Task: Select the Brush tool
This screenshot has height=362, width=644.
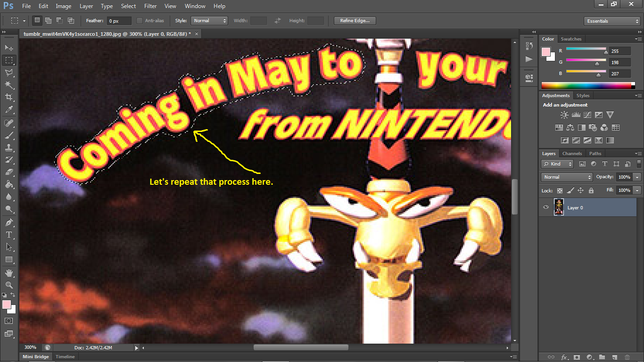Action: pyautogui.click(x=9, y=135)
